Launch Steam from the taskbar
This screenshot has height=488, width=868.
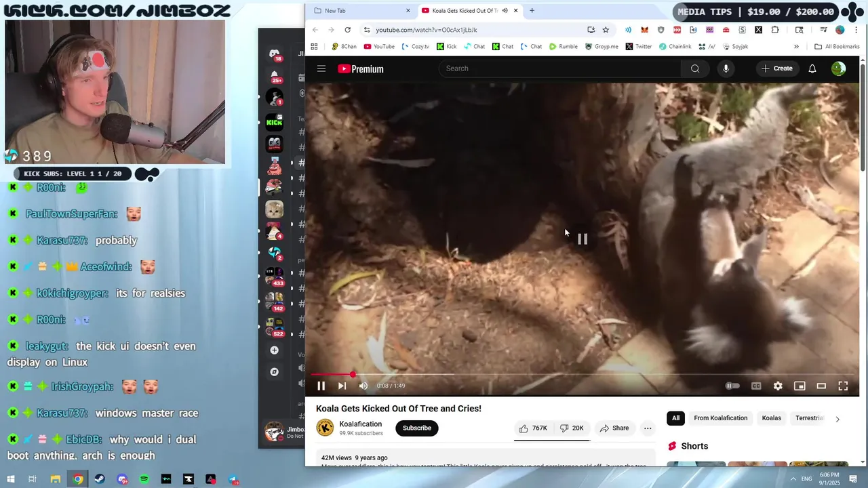[x=100, y=479]
